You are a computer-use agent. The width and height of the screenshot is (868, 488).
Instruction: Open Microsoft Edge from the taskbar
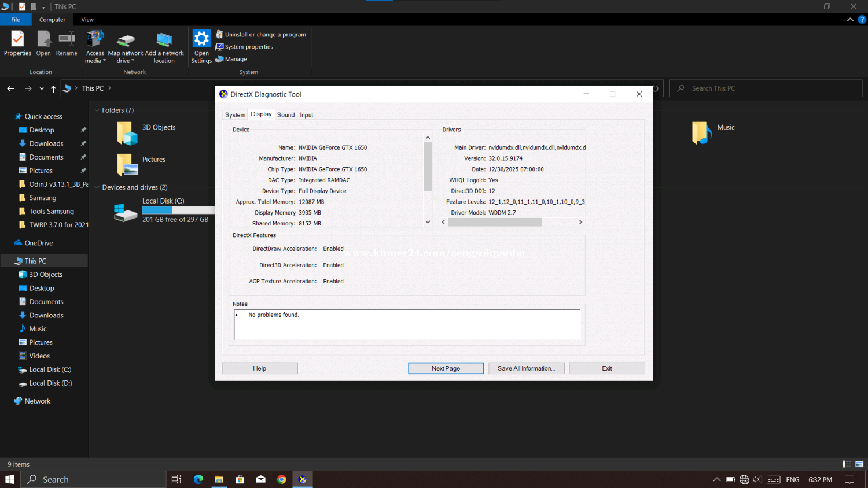pos(198,479)
